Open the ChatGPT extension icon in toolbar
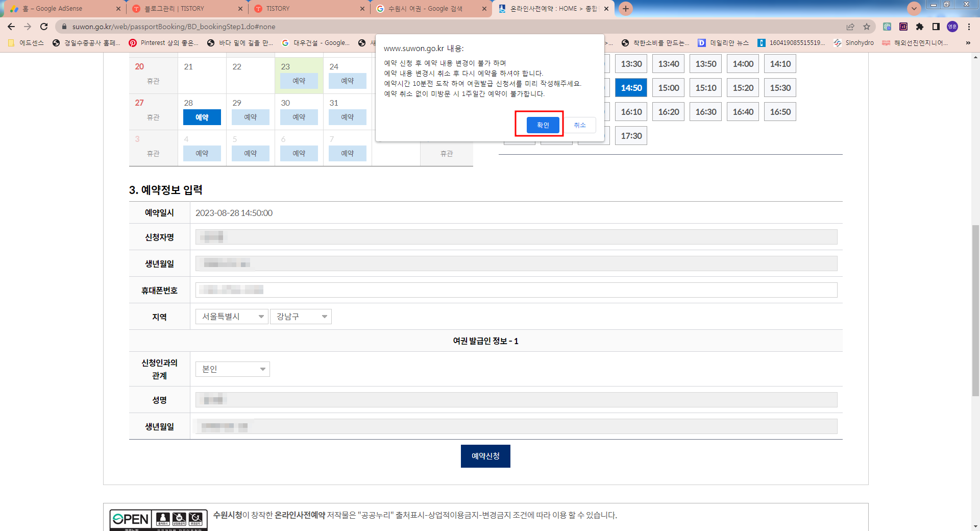 pyautogui.click(x=887, y=27)
